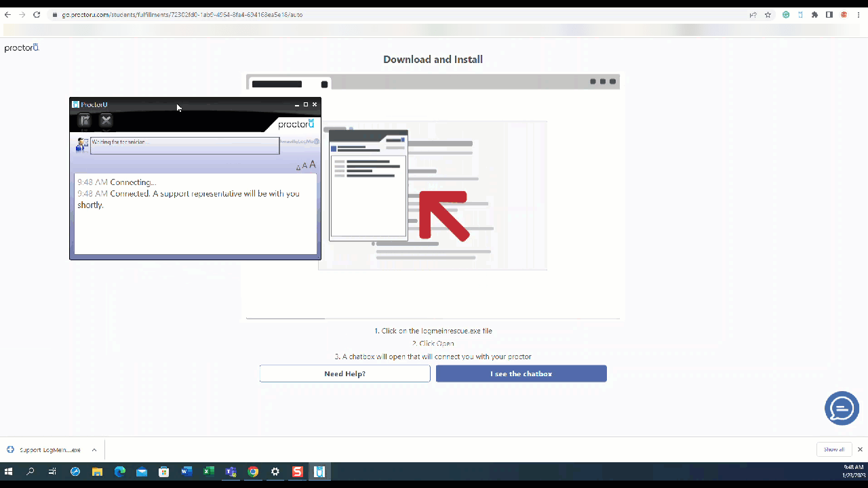This screenshot has width=868, height=488.
Task: Click the ProctorU extension icon in Chrome toolbar
Action: [800, 15]
